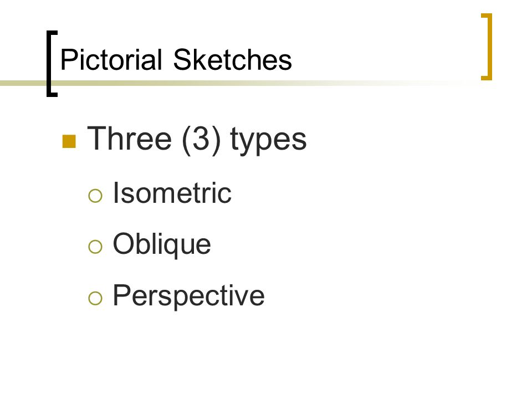
Task: Click the gold square bullet marker
Action: click(69, 141)
